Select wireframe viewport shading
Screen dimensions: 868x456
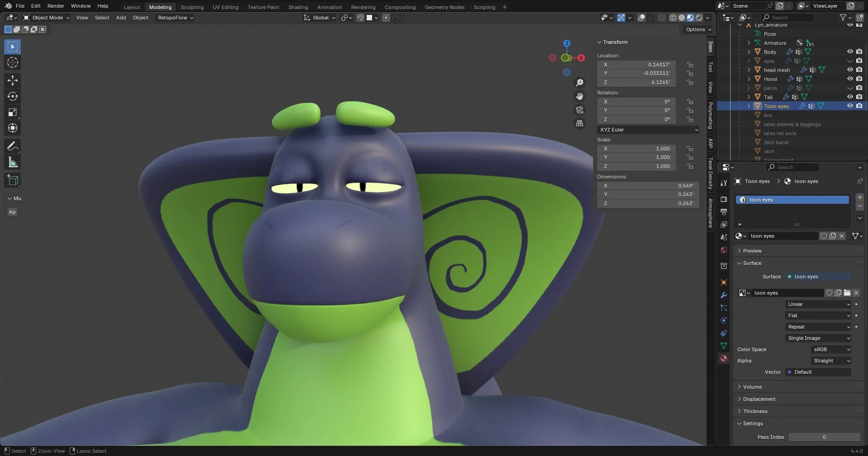click(x=673, y=18)
